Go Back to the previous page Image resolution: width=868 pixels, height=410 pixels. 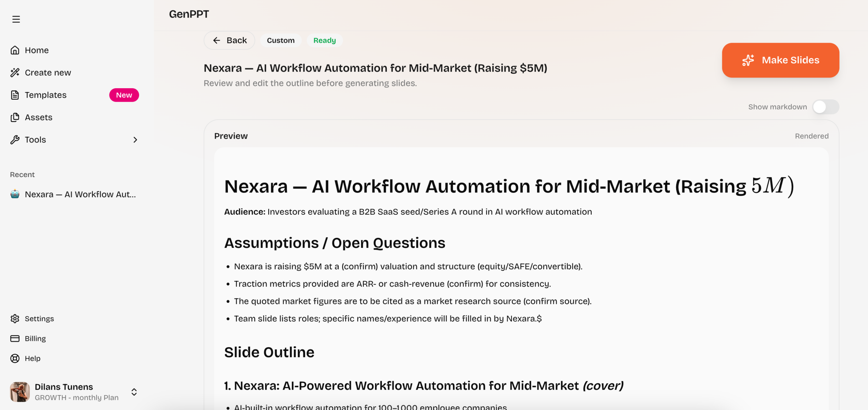pyautogui.click(x=230, y=40)
